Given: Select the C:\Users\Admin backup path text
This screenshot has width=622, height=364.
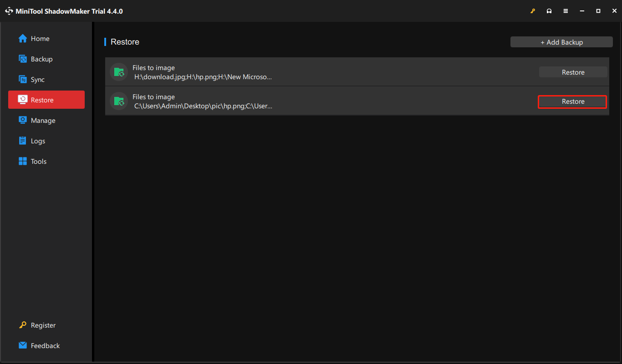Looking at the screenshot, I should 203,106.
